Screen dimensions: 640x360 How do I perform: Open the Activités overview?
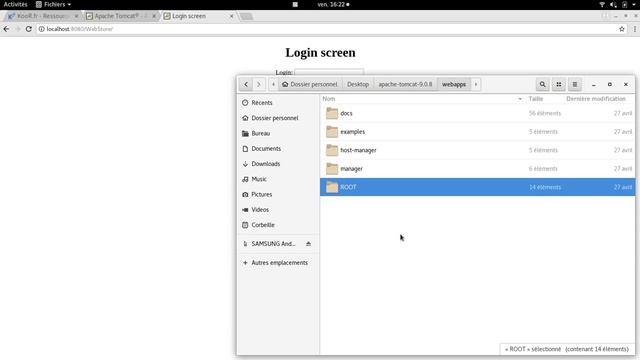[x=16, y=4]
